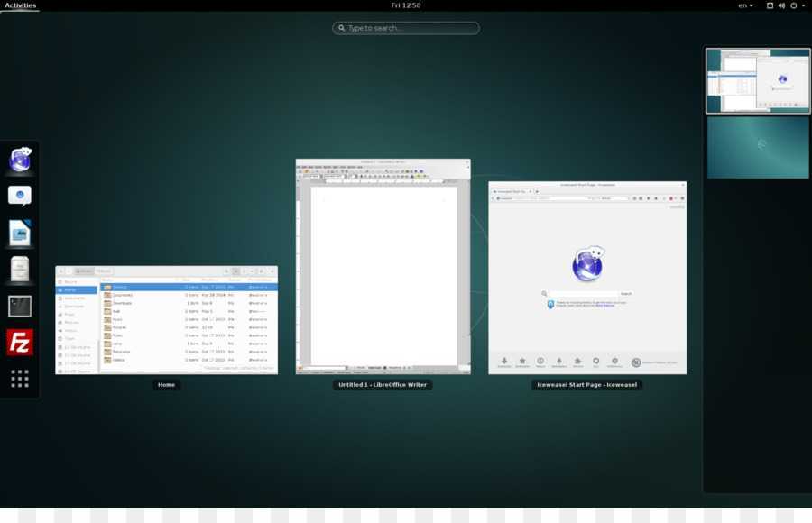The image size is (812, 523).
Task: Open LibreOffice Writer from the dash
Action: 20,233
